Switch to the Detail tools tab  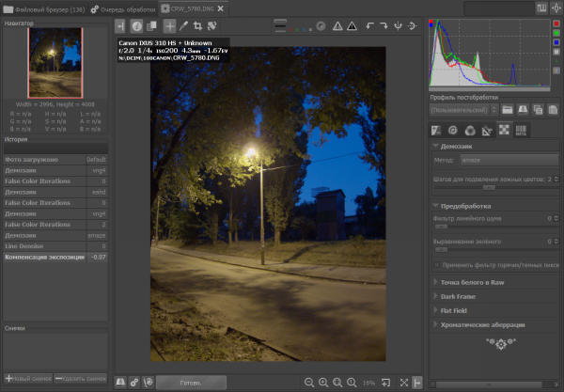click(x=453, y=130)
